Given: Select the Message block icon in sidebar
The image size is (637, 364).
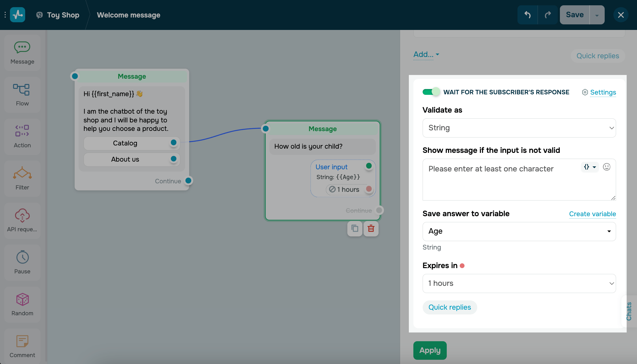Looking at the screenshot, I should point(22,48).
